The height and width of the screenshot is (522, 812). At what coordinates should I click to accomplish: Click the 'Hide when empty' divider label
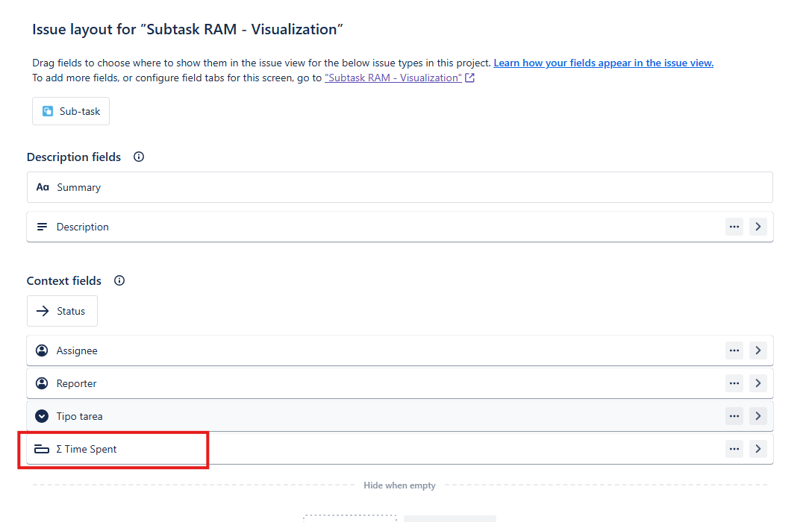point(399,485)
